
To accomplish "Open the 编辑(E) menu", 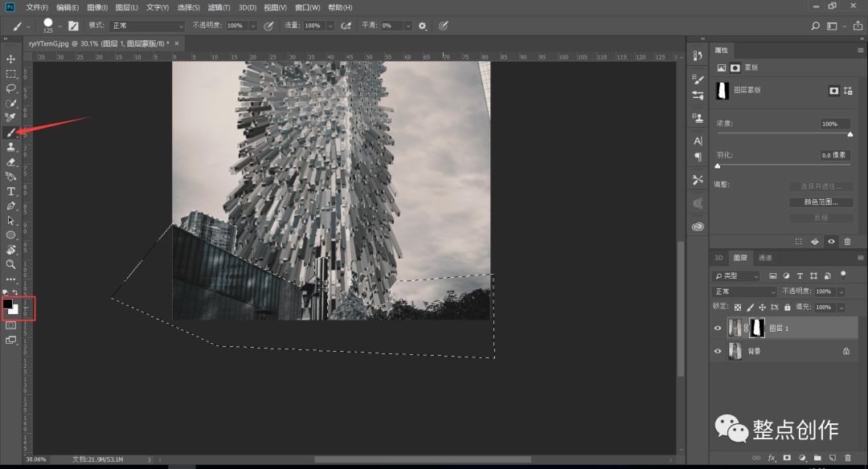I will (x=68, y=7).
